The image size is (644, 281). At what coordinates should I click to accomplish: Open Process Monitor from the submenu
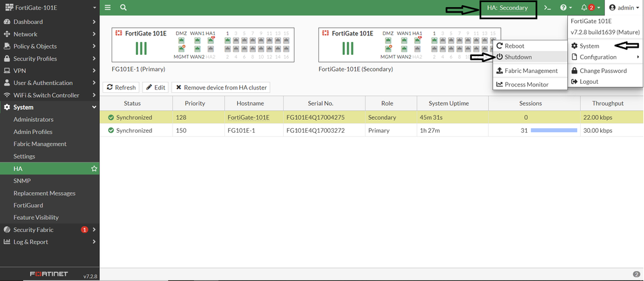click(x=530, y=84)
